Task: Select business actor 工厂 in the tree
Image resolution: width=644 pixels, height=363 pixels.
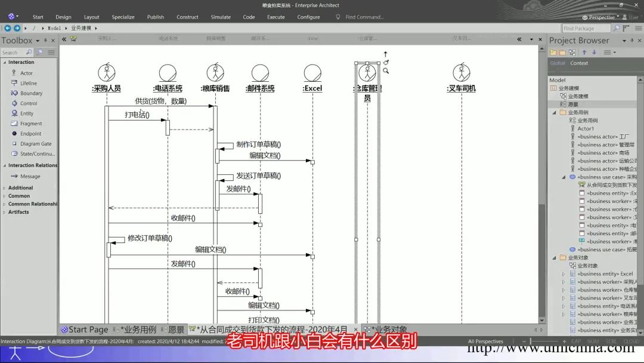Action: [x=599, y=137]
